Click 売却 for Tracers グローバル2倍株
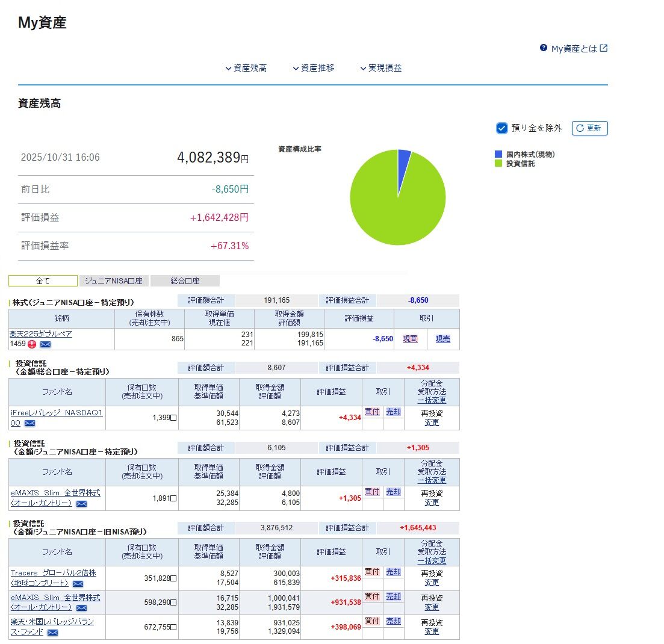The height and width of the screenshot is (644, 664). point(393,572)
